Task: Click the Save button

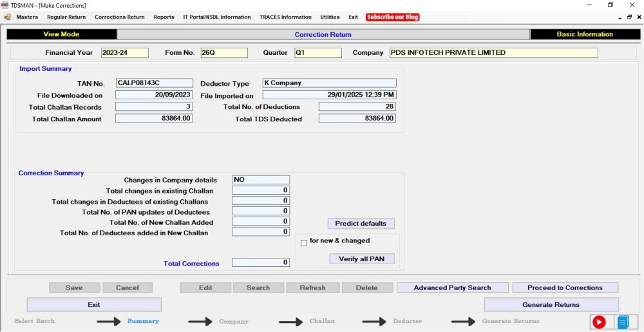Action: pyautogui.click(x=74, y=288)
